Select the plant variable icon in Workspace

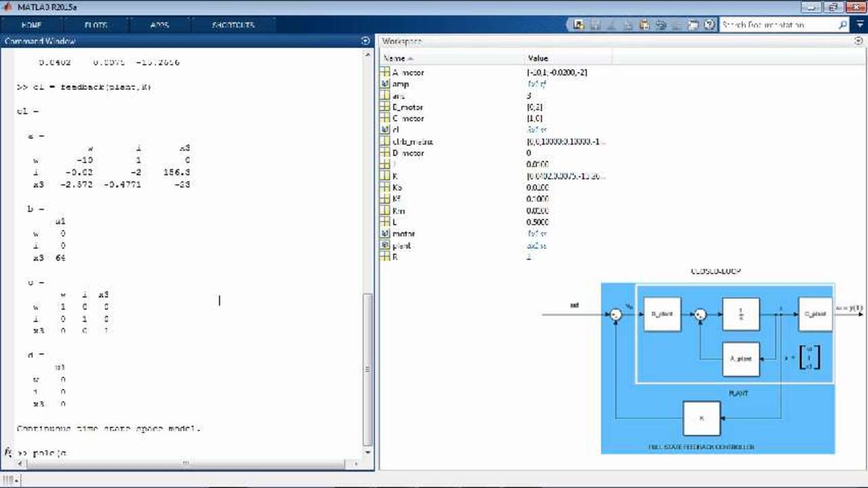[x=386, y=245]
